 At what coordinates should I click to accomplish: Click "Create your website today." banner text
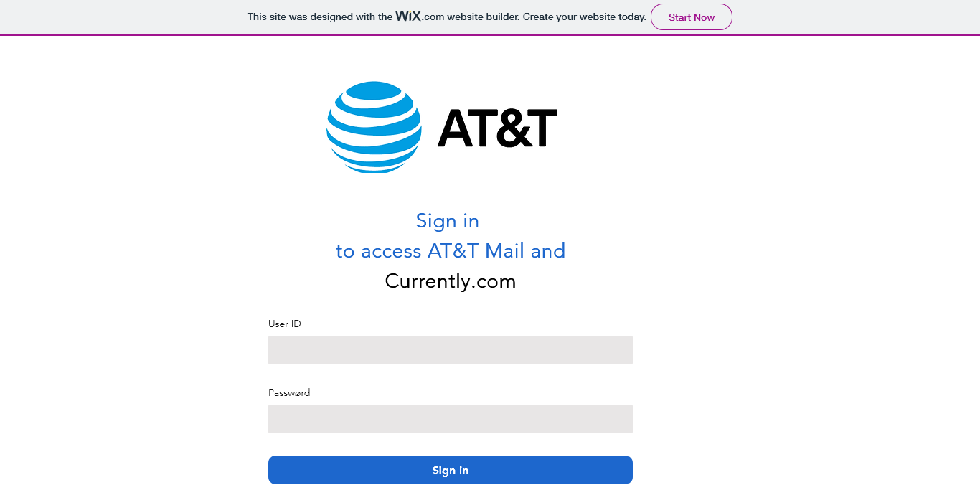click(585, 17)
